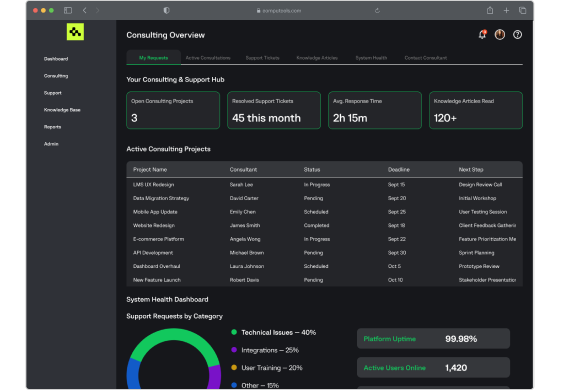Viewport: 561px width, 390px height.
Task: Click Avg. Response Time card
Action: [x=375, y=110]
